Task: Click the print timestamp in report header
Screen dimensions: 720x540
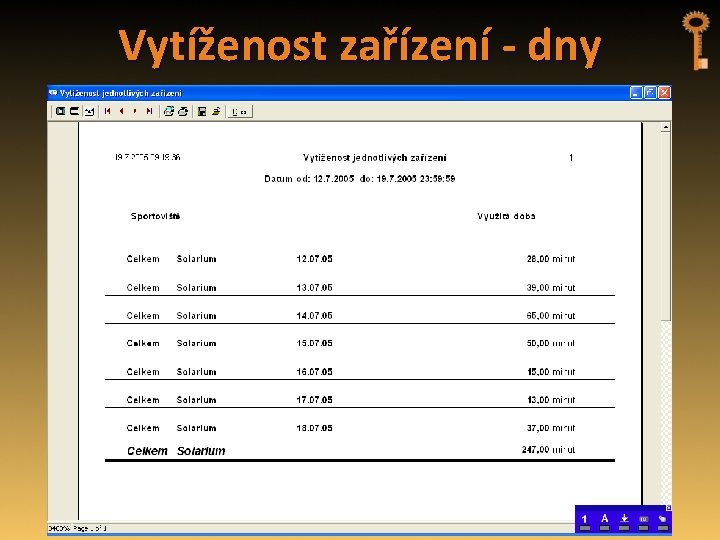Action: tap(147, 157)
